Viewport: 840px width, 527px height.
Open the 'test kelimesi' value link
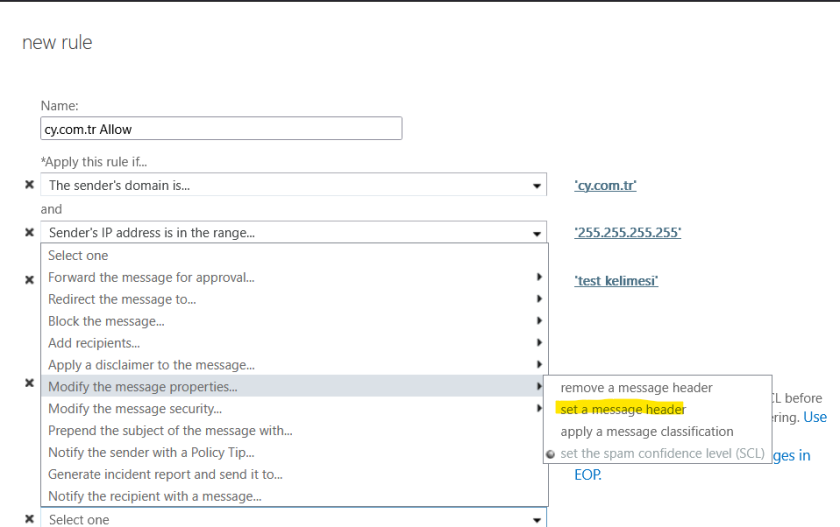pos(616,281)
